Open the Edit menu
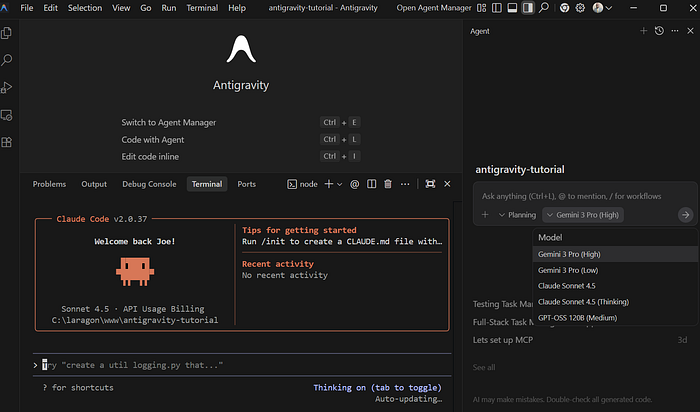 [x=50, y=8]
